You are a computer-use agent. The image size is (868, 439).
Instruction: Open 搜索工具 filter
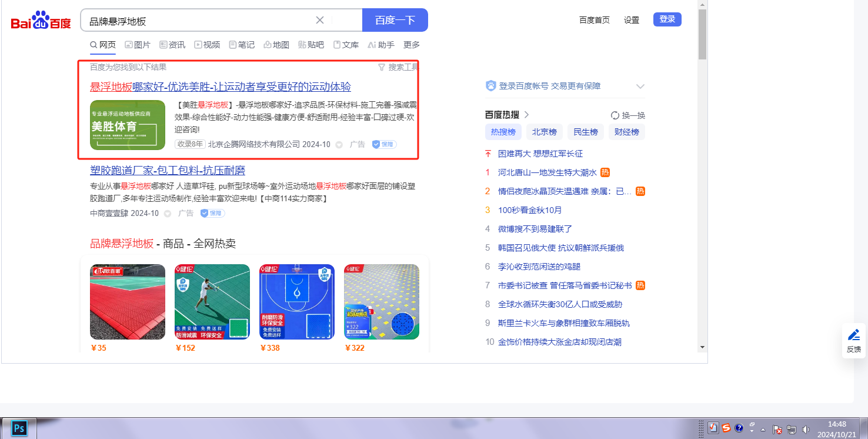point(398,67)
